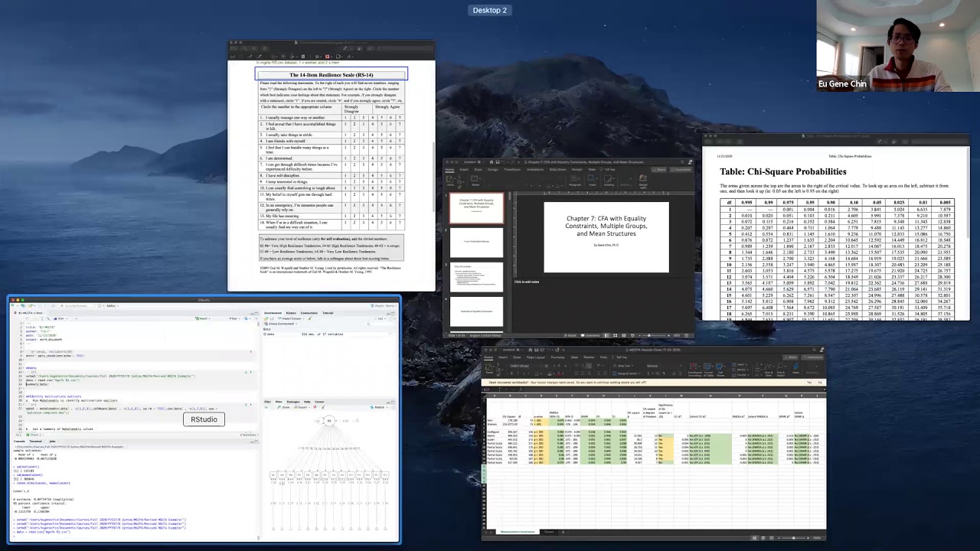The width and height of the screenshot is (980, 551).
Task: Remove current plot with the red icon in RStudio
Action: pos(315,407)
